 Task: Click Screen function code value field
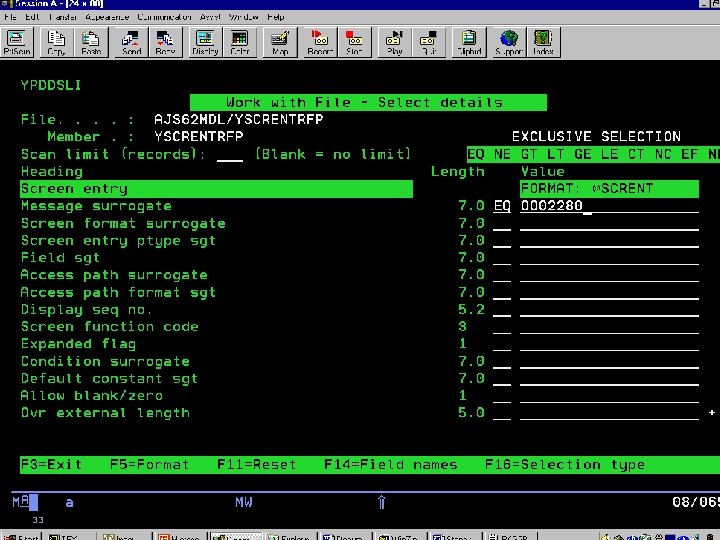(x=609, y=327)
